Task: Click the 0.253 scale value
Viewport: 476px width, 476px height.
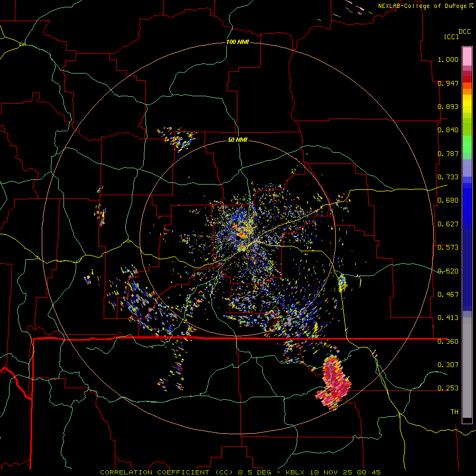Action: (448, 388)
